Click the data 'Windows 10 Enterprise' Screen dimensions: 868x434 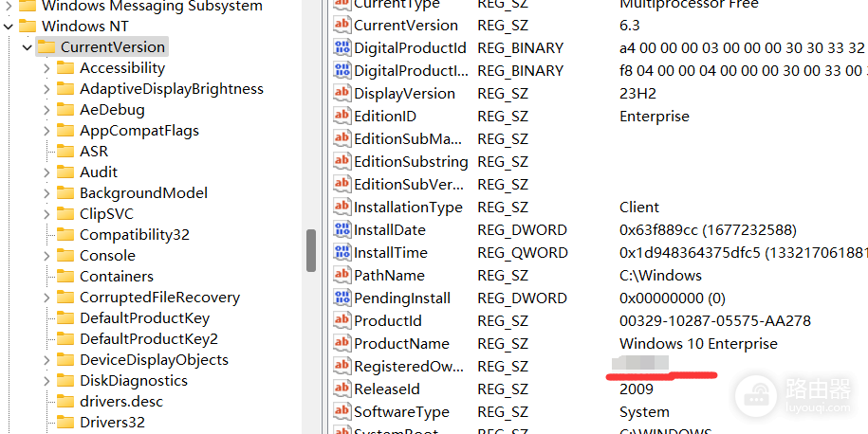click(x=698, y=343)
